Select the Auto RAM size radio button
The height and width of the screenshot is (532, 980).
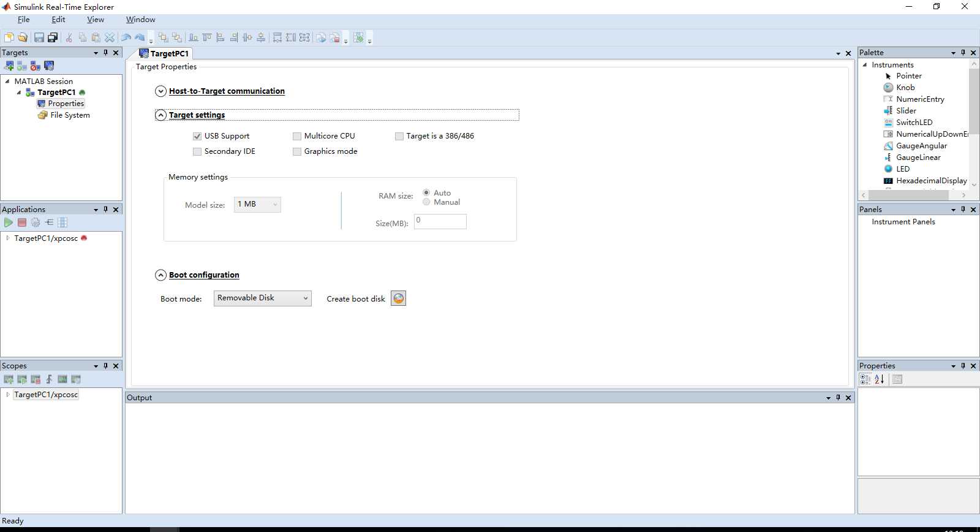(426, 192)
